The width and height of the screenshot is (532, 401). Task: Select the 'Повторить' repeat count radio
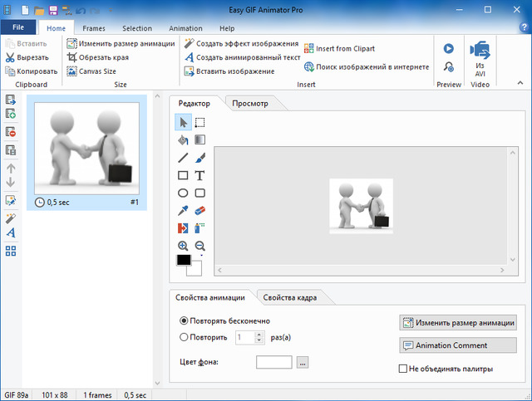pyautogui.click(x=185, y=337)
